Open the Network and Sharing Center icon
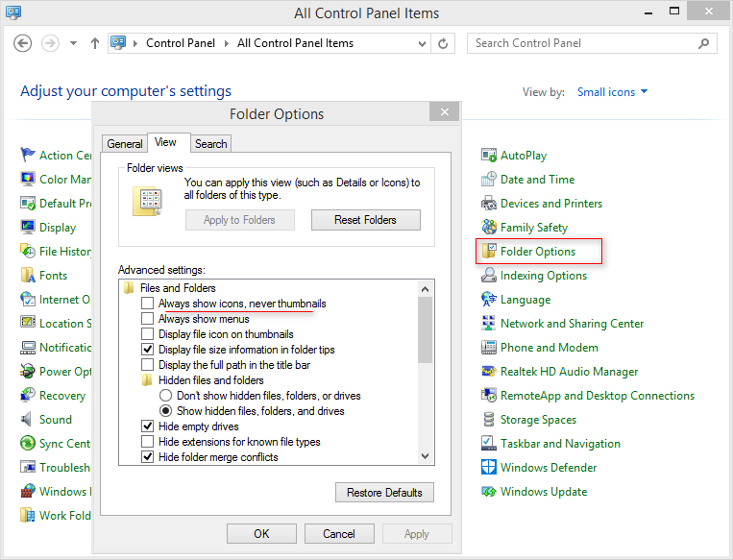733x560 pixels. click(x=489, y=323)
